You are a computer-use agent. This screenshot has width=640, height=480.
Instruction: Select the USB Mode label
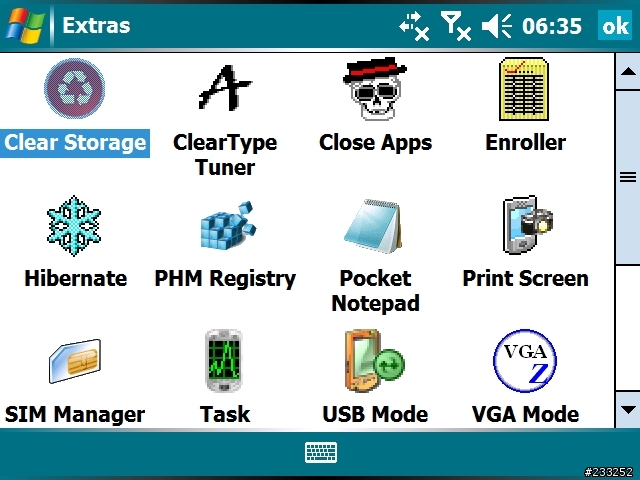tap(375, 414)
